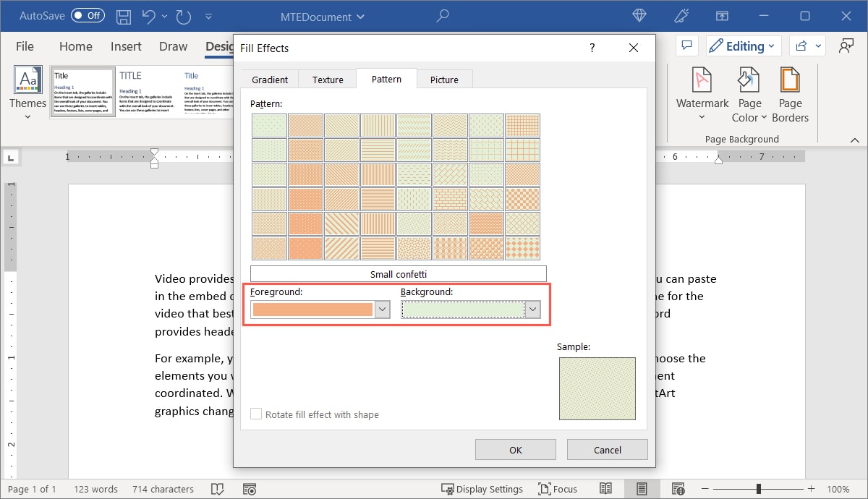
Task: Dismiss dialog with Cancel button
Action: [607, 449]
